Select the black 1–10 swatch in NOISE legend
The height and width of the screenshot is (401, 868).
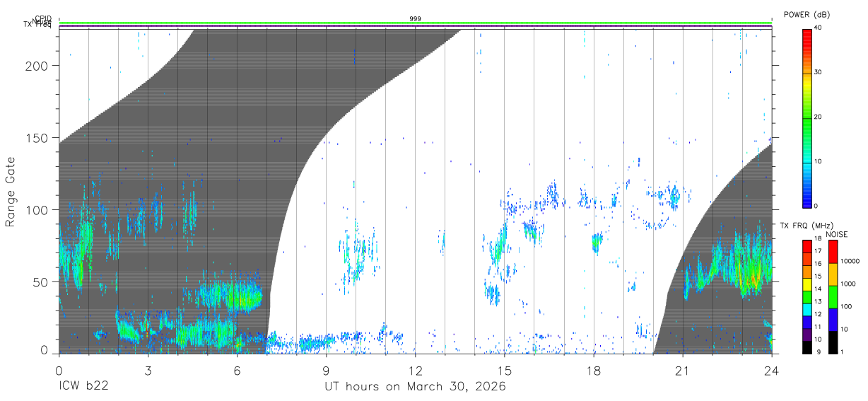833,342
